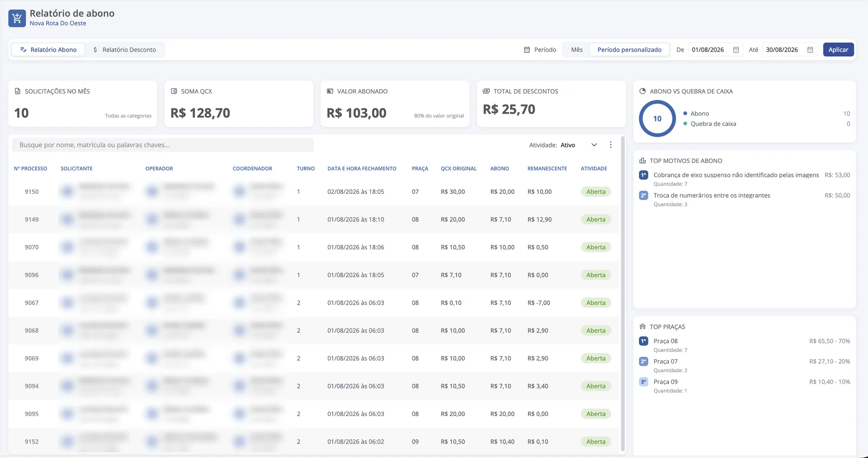Edit the De date 01/08/2026 field

tap(715, 50)
